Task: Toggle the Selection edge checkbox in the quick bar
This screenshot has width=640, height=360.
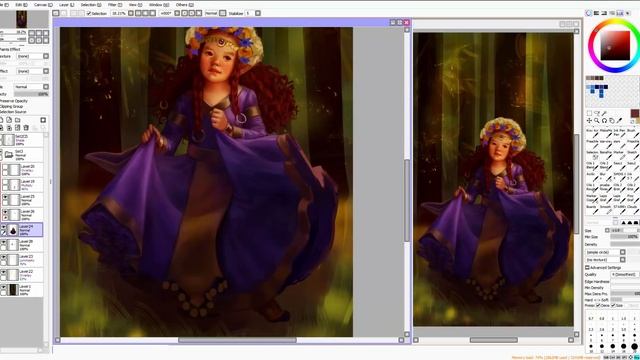Action: click(x=89, y=13)
